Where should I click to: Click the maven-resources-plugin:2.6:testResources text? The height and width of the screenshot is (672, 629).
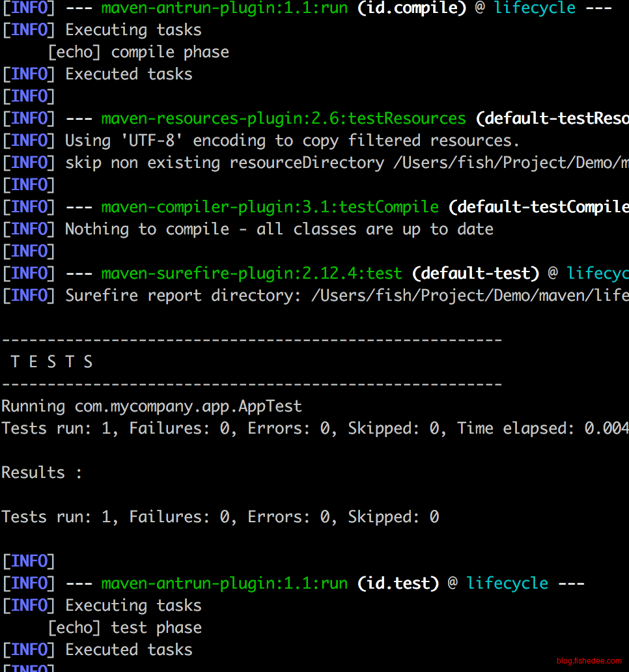(x=283, y=118)
